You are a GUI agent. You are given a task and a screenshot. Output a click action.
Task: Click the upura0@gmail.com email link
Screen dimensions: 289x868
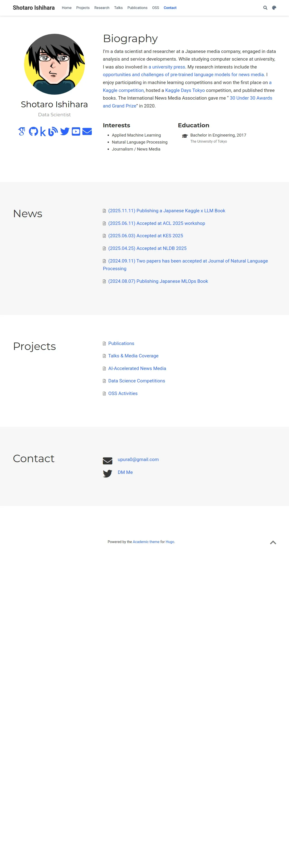pos(138,459)
